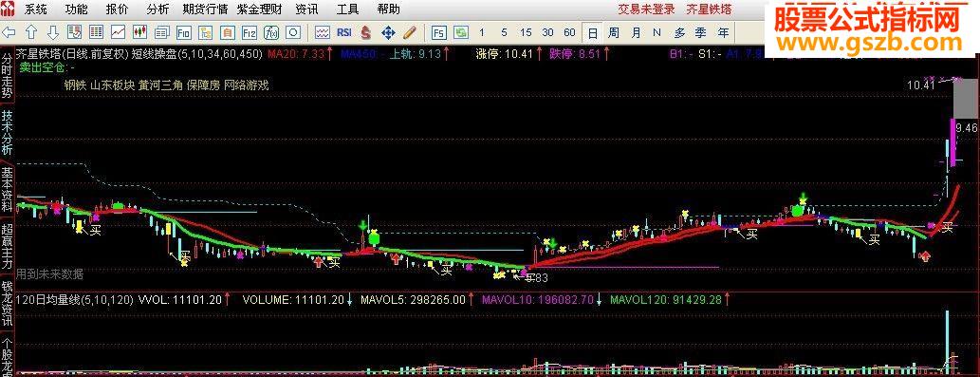980x377 pixels.
Task: Select the pencil drawing tool icon
Action: [x=410, y=32]
